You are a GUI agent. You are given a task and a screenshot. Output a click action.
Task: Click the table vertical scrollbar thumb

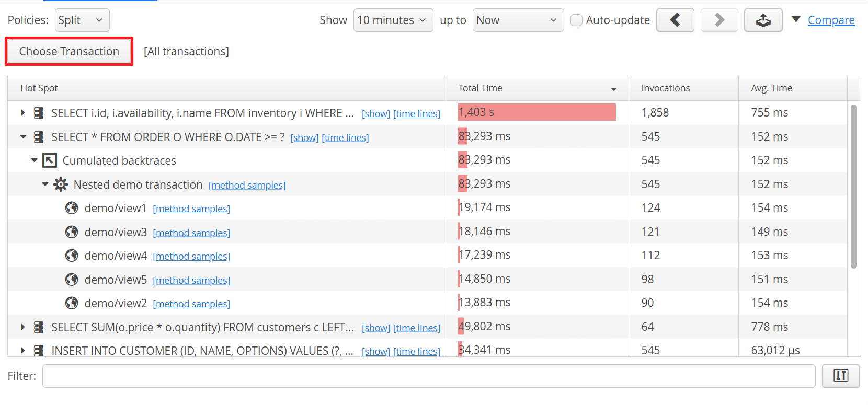click(x=854, y=187)
